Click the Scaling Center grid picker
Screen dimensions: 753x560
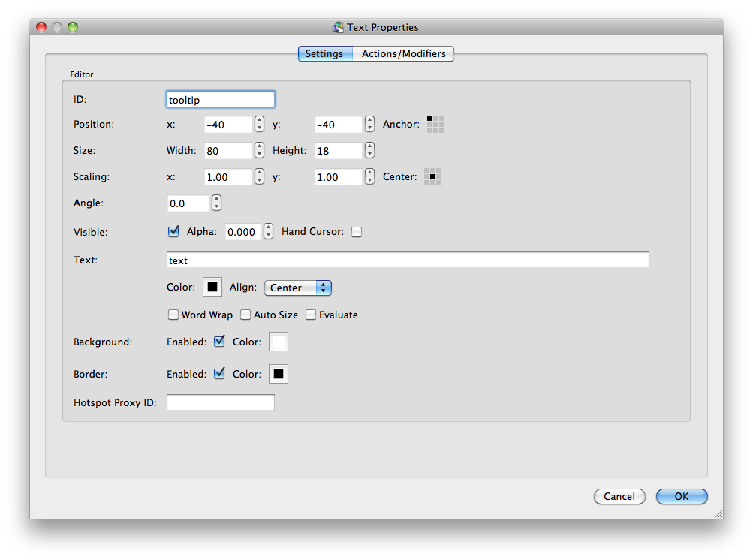432,177
